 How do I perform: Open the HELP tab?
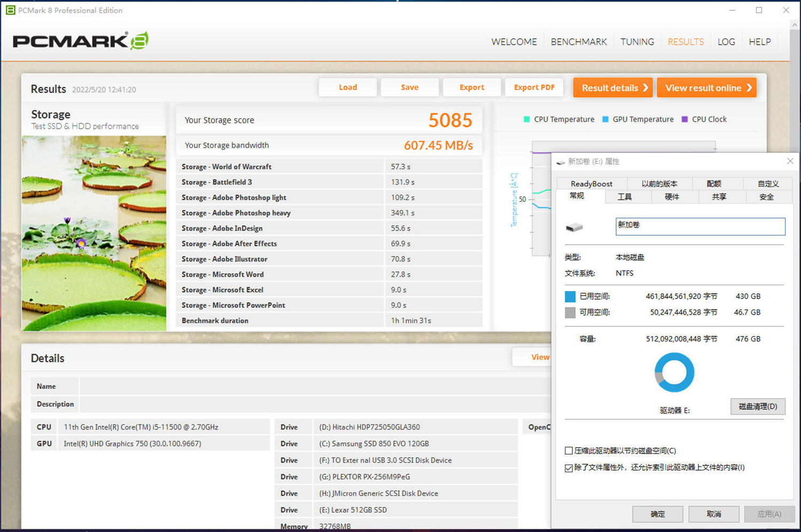759,42
